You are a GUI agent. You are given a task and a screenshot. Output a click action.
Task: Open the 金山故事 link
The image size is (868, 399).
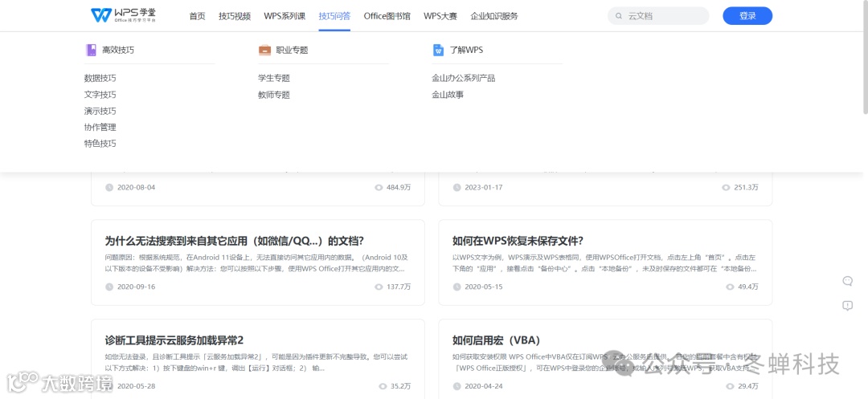click(x=448, y=95)
